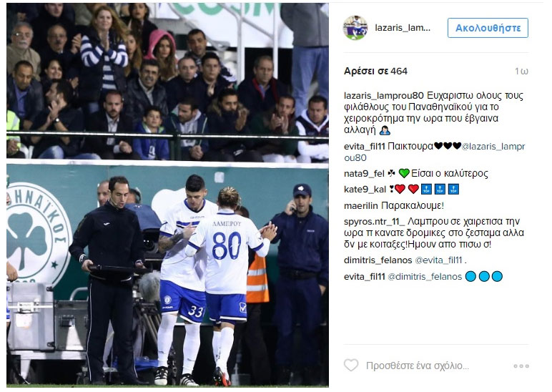This screenshot has width=552, height=392.
Task: Open dimitris_felanos commenter profile
Action: (x=378, y=260)
